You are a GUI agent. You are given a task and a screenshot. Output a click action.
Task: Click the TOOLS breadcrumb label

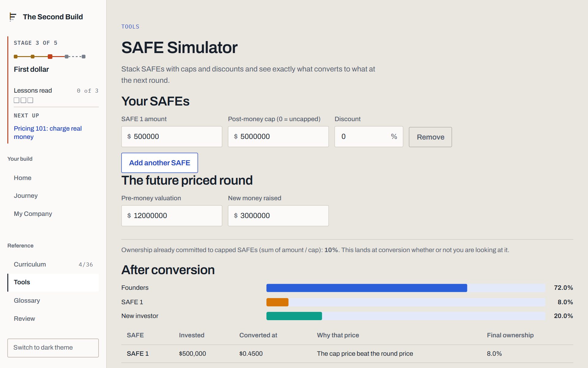[130, 27]
